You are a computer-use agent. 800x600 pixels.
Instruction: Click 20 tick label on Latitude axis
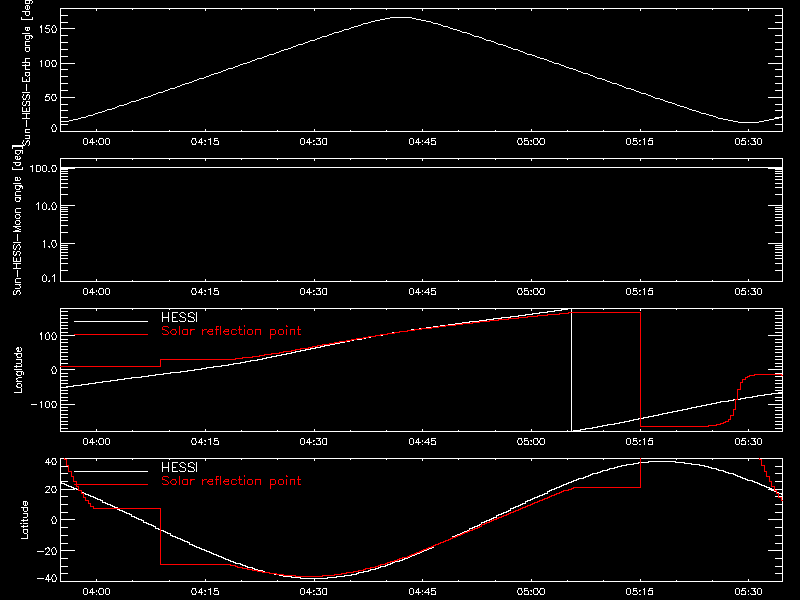pyautogui.click(x=51, y=490)
